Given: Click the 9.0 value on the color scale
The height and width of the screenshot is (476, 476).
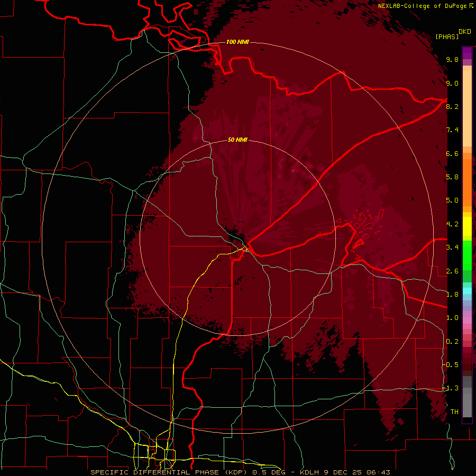Looking at the screenshot, I should click(452, 83).
